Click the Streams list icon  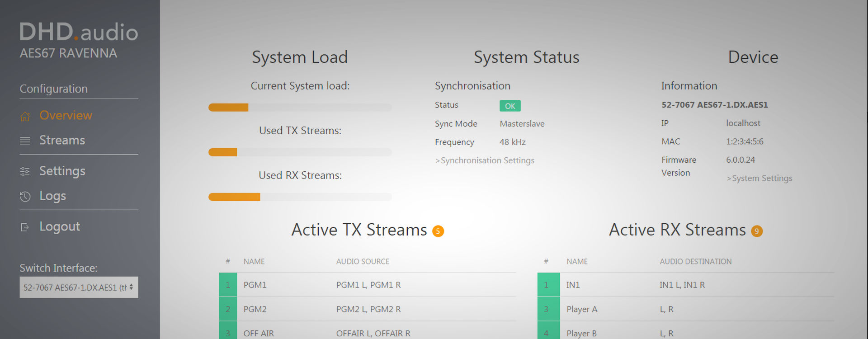(x=25, y=141)
